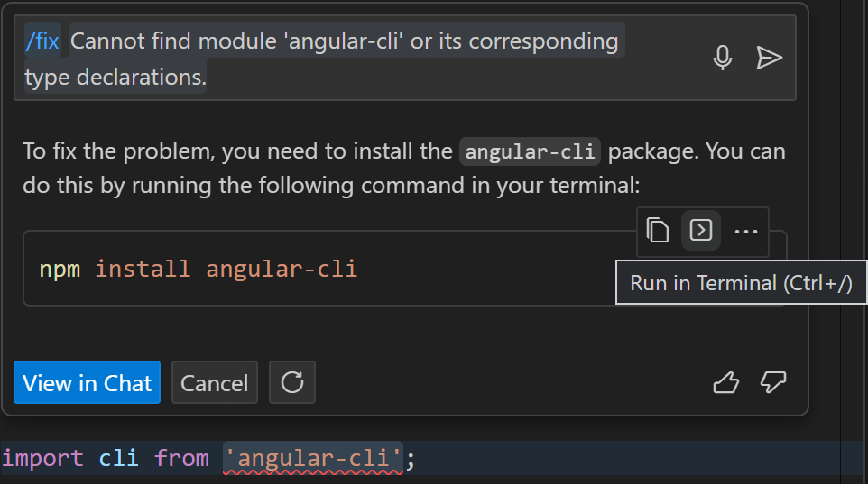This screenshot has width=868, height=485.
Task: Click the from keyword in editor
Action: coord(181,458)
